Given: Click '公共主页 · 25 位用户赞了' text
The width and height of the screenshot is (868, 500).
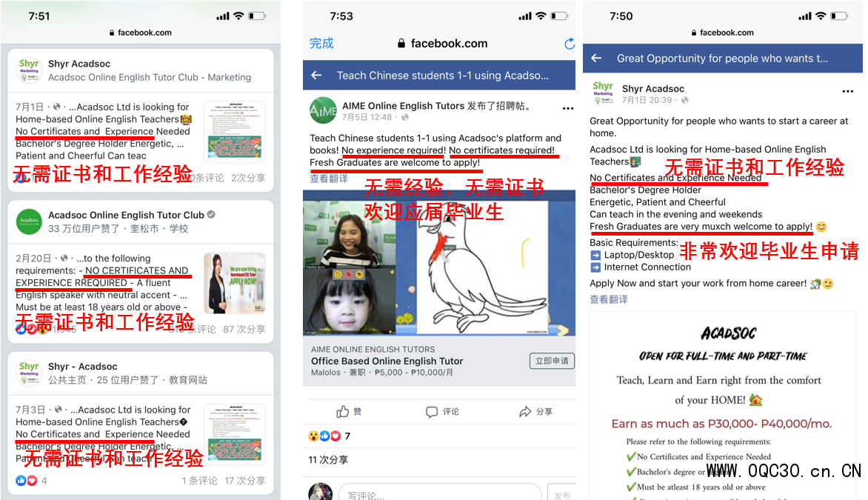Looking at the screenshot, I should click(107, 380).
